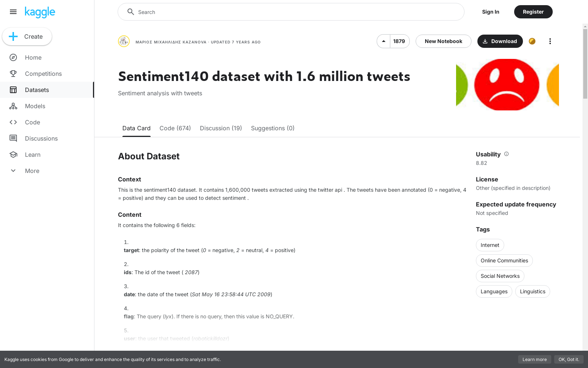
Task: Click the page vertical scrollbar thumb
Action: tap(585, 63)
